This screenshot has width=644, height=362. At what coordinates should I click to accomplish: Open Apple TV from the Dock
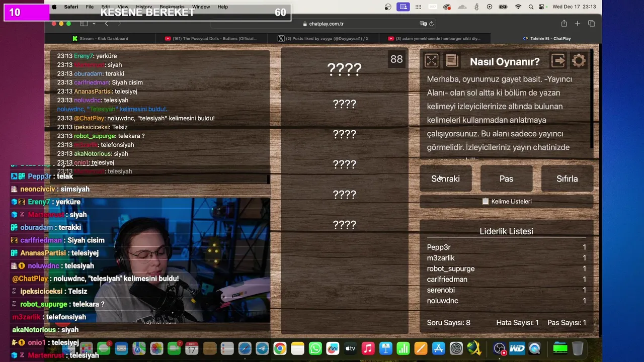pyautogui.click(x=350, y=348)
